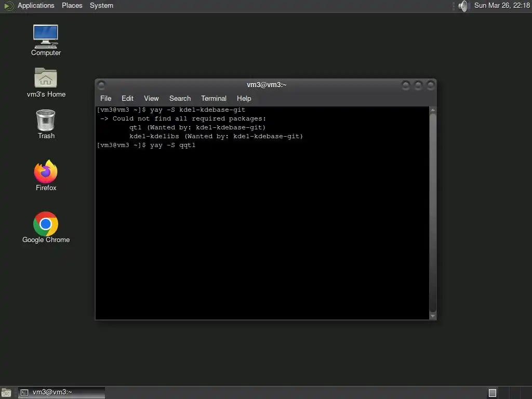
Task: Open the System menu
Action: [101, 6]
